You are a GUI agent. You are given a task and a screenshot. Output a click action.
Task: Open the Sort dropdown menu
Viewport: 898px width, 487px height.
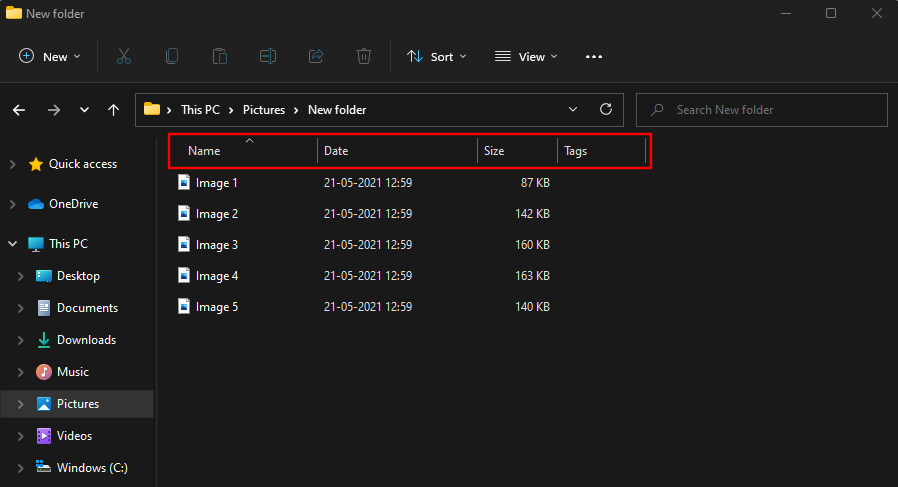(437, 57)
